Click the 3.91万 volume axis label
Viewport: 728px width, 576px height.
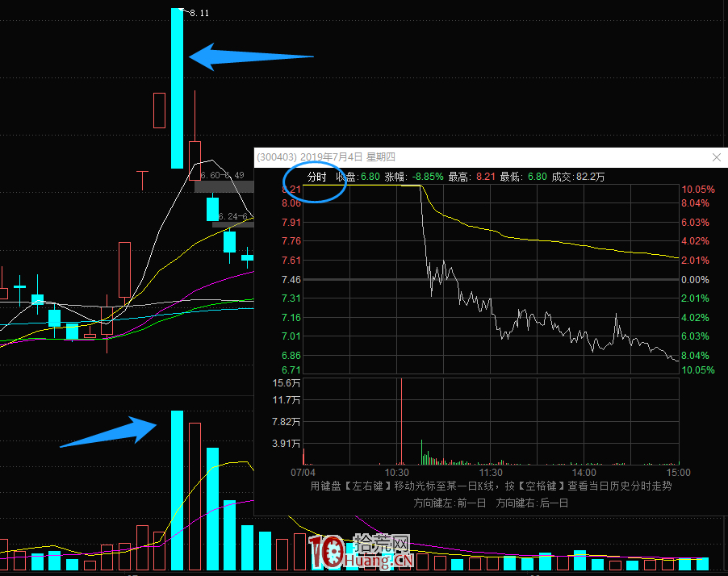pos(287,444)
